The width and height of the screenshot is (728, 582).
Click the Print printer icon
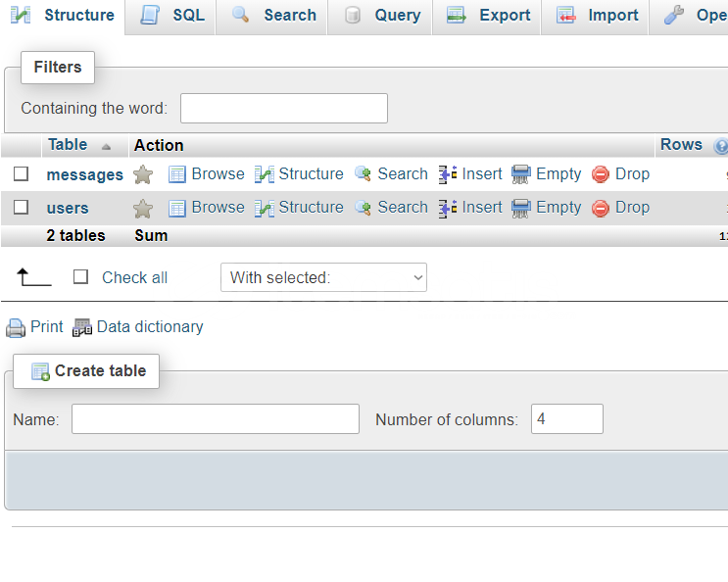(x=16, y=327)
